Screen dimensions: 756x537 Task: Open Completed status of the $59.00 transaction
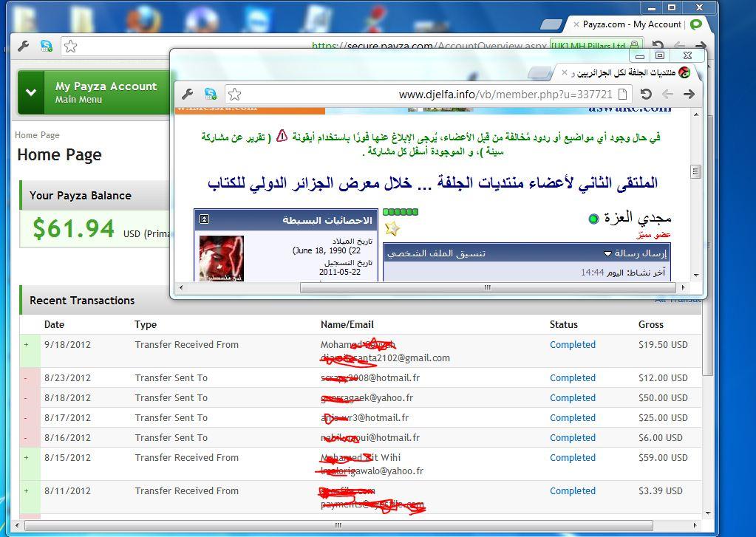click(572, 458)
